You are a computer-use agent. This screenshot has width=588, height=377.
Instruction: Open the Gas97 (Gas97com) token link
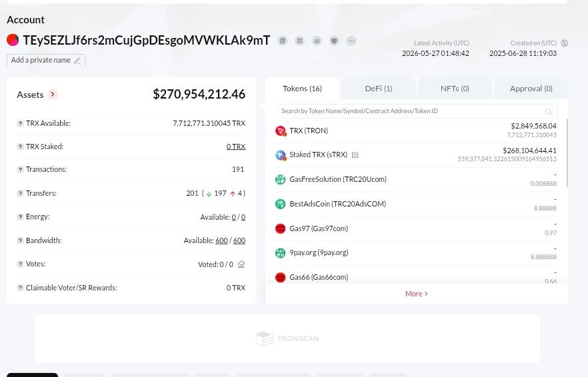point(319,228)
